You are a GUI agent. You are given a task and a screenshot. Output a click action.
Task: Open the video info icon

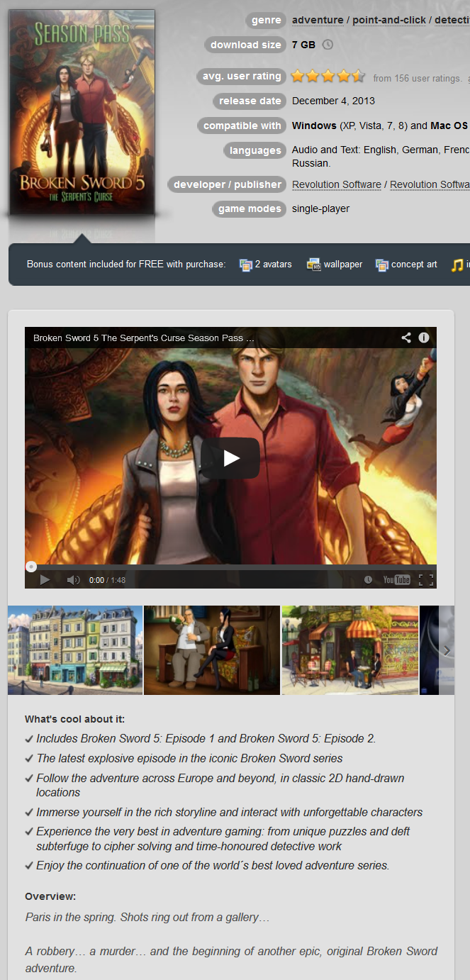click(424, 338)
